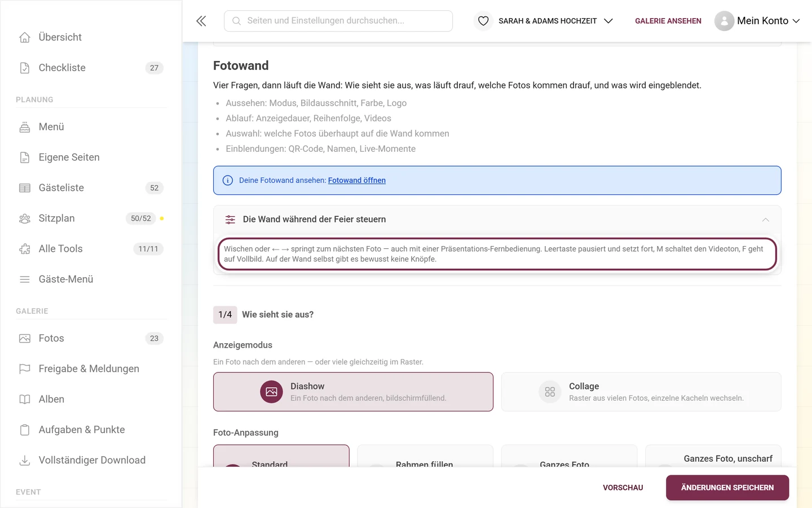Open Vollständiger Download via its download icon

point(25,461)
